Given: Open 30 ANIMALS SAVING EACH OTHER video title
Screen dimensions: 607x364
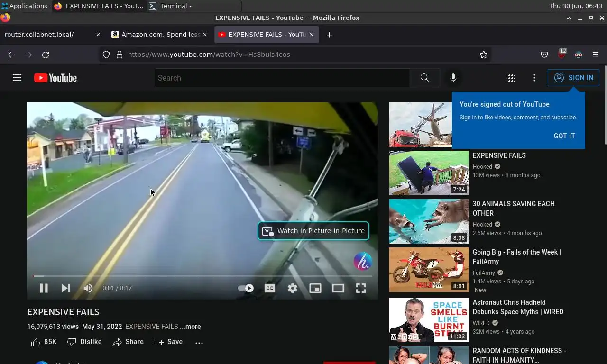Looking at the screenshot, I should pyautogui.click(x=514, y=209).
